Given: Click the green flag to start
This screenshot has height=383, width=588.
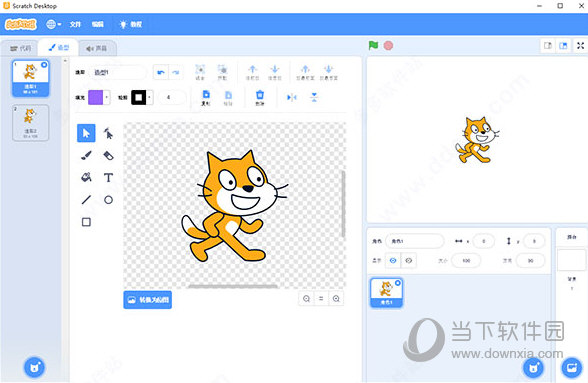Looking at the screenshot, I should coord(374,45).
